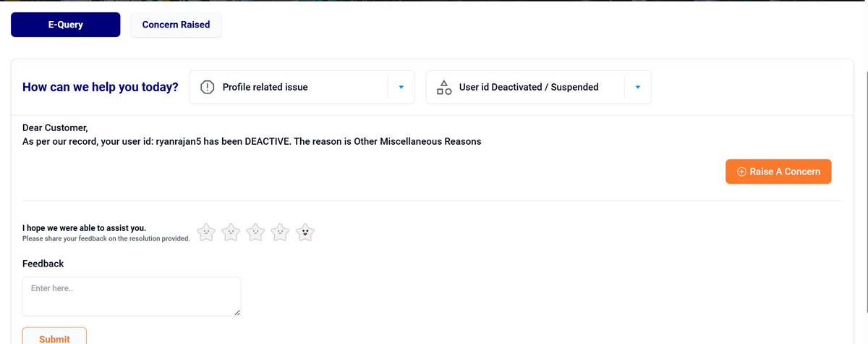The width and height of the screenshot is (868, 344).
Task: Click the arrow beside Profile related issue
Action: (401, 88)
